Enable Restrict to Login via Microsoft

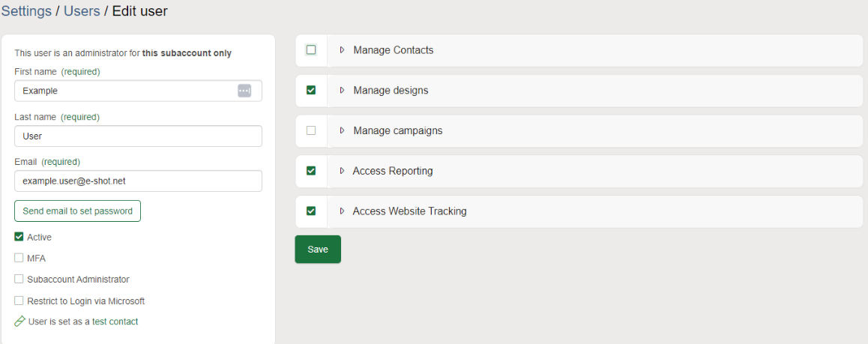[x=19, y=301]
